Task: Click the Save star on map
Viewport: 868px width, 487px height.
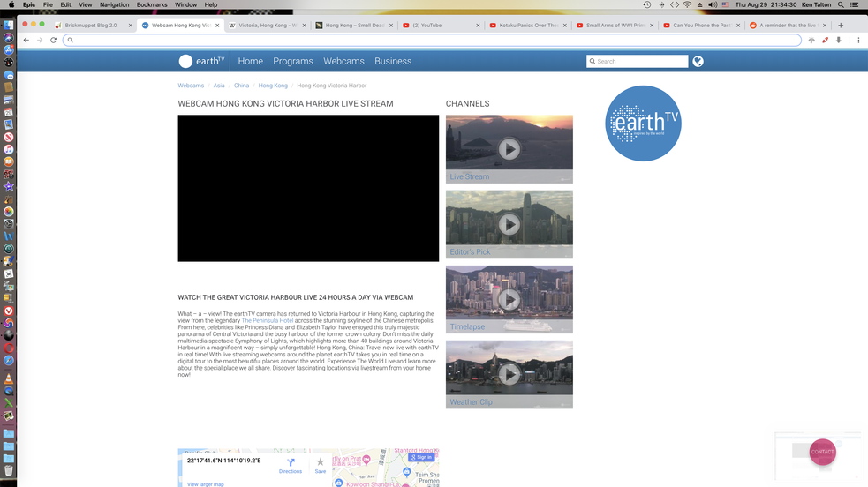Action: pyautogui.click(x=320, y=464)
